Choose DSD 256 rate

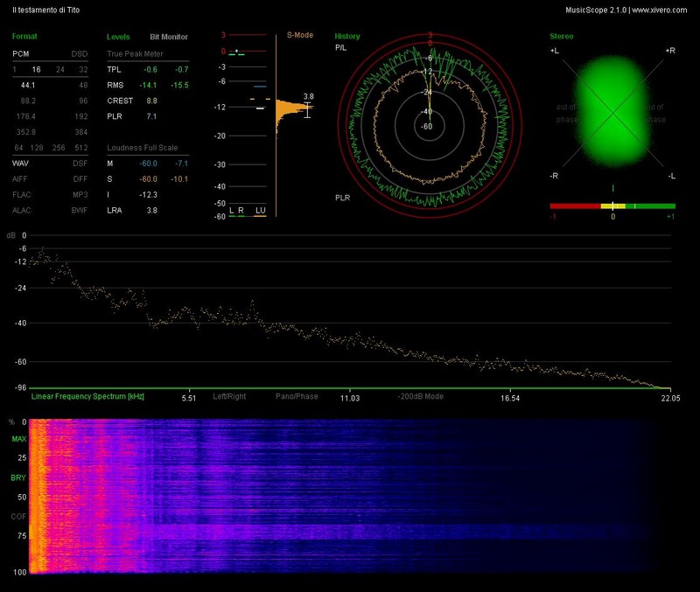(x=59, y=148)
